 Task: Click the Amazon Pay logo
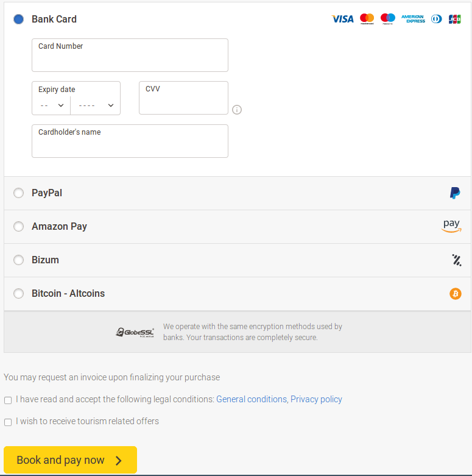point(451,226)
